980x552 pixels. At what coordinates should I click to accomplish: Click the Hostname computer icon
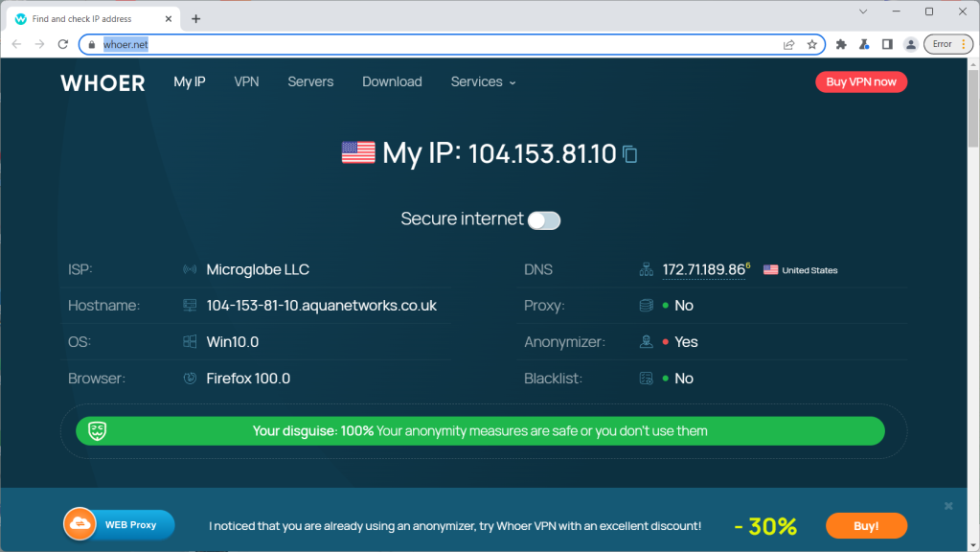[x=190, y=305]
